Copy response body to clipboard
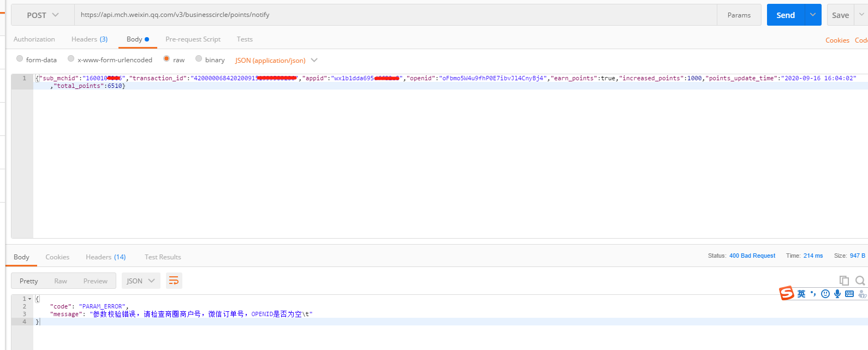Image resolution: width=868 pixels, height=350 pixels. click(844, 281)
